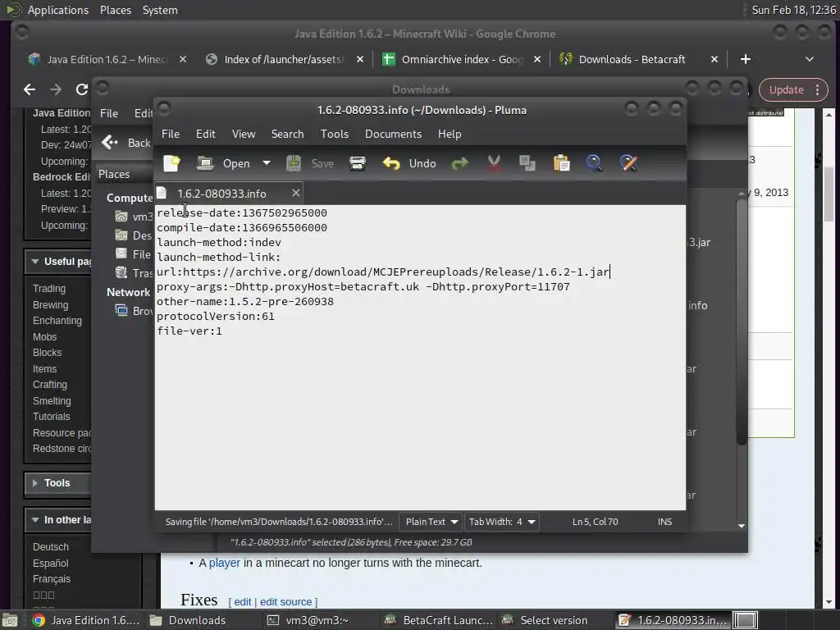Click the Chrome page vertical scrollbar
This screenshot has width=840, height=630.
click(x=829, y=193)
